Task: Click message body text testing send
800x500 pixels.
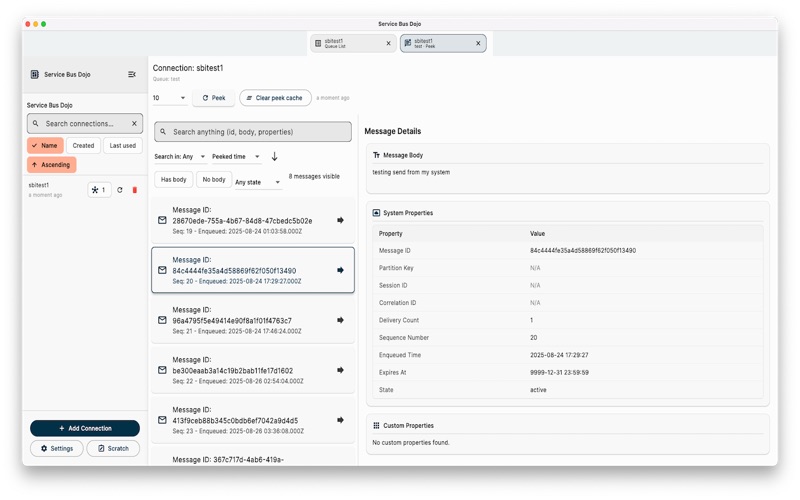Action: 411,172
